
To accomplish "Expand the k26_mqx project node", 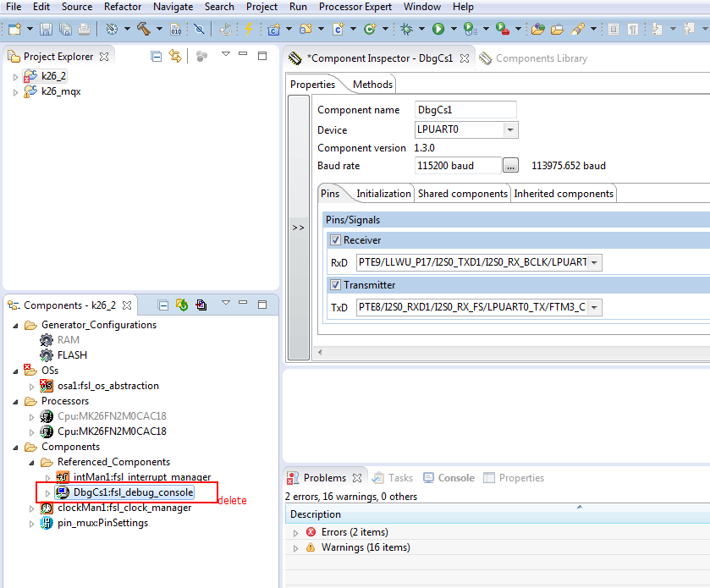I will (15, 92).
